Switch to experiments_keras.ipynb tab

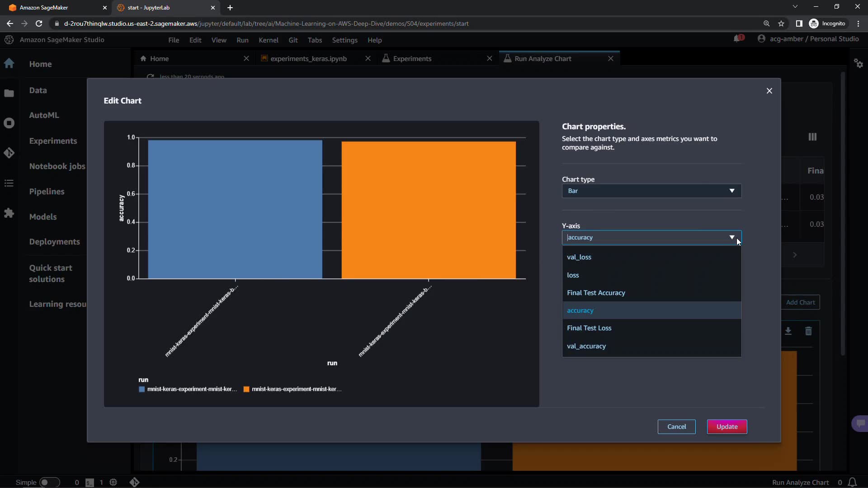coord(308,59)
